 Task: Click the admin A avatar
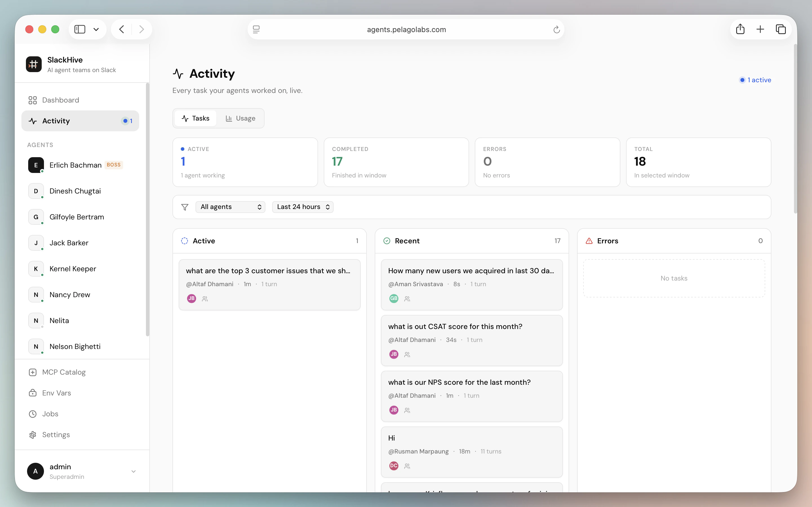tap(36, 472)
